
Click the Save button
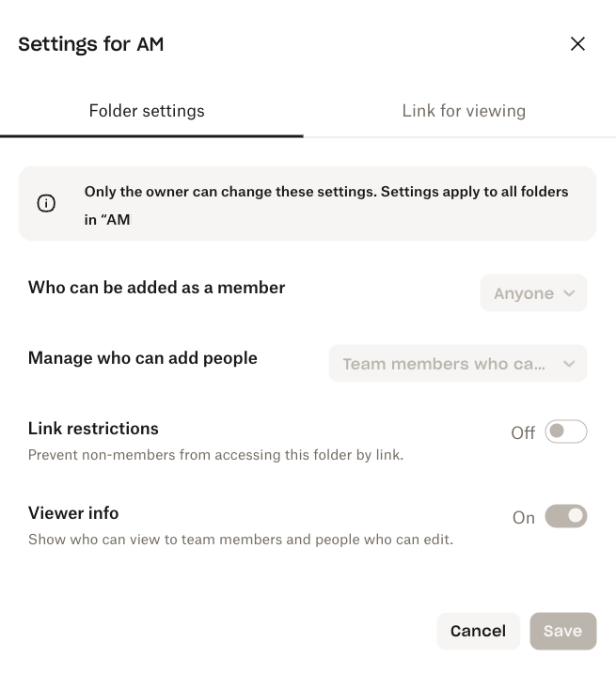tap(562, 631)
